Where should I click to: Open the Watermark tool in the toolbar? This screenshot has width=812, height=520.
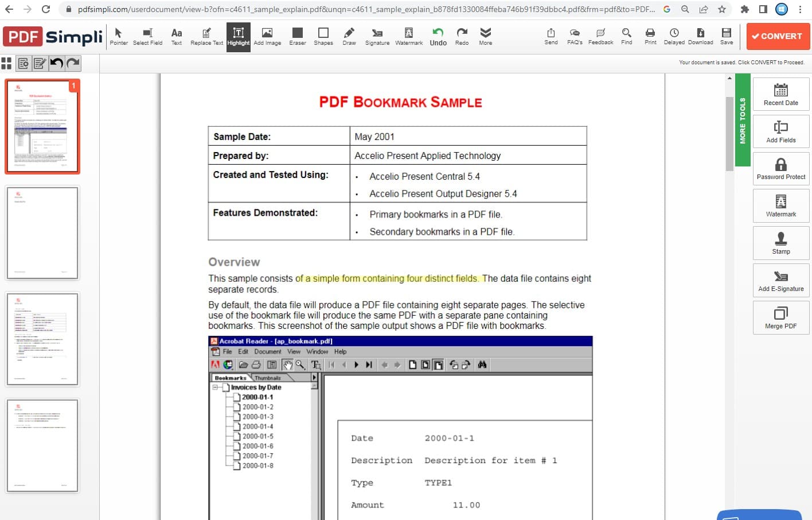(408, 36)
